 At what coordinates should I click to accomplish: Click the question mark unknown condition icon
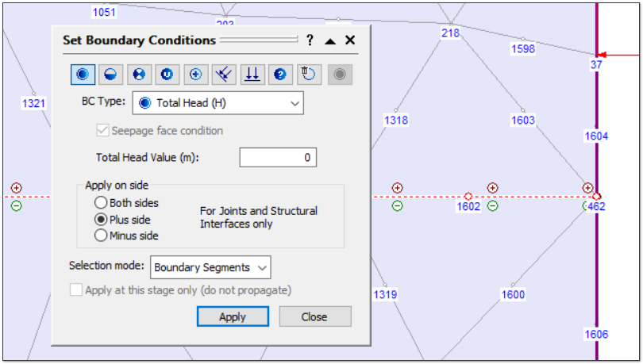(280, 75)
